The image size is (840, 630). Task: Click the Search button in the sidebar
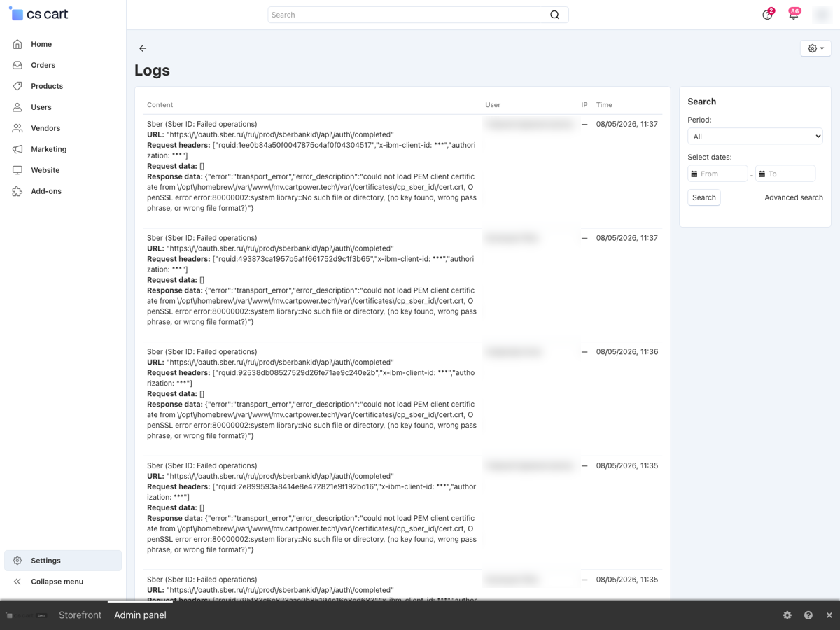pos(704,197)
